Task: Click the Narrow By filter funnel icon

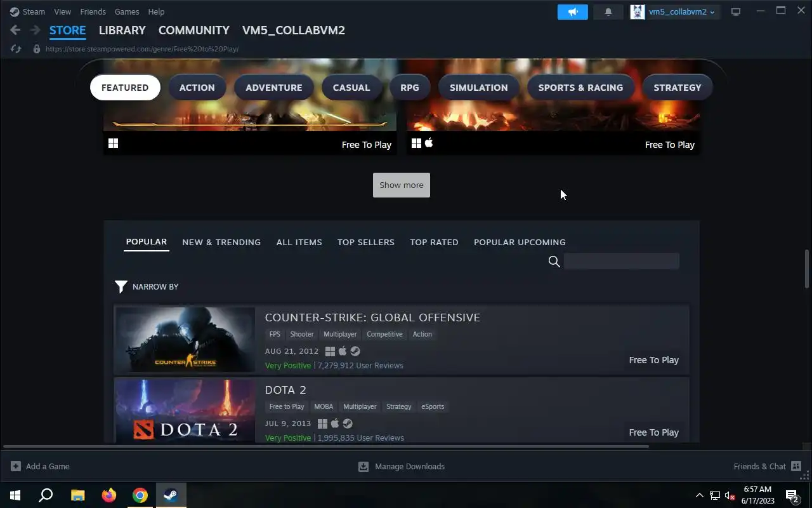Action: pos(121,287)
